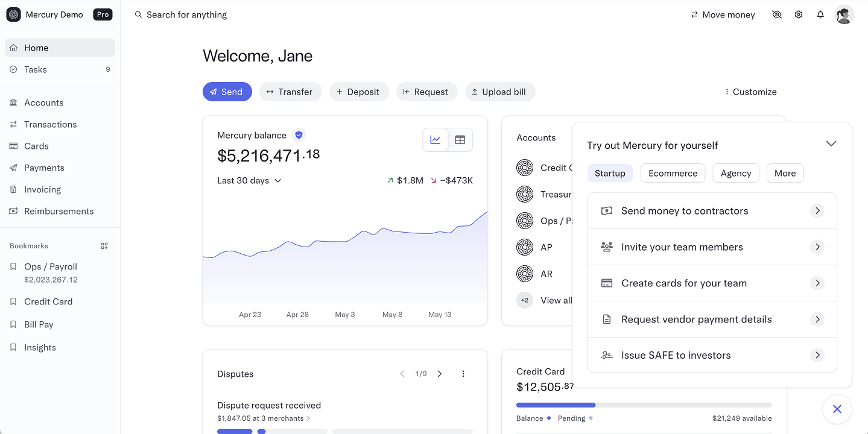The width and height of the screenshot is (868, 434).
Task: Open Home in the sidebar
Action: 60,48
